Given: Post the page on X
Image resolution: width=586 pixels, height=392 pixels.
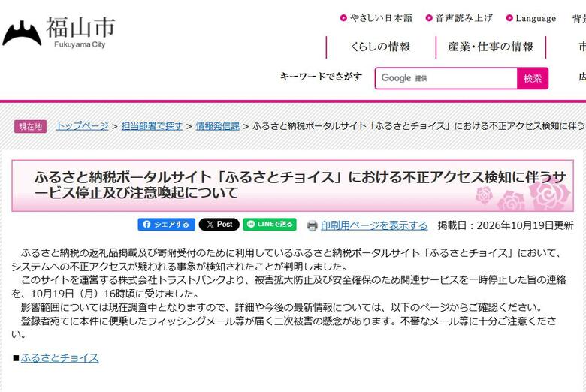Looking at the screenshot, I should 219,225.
